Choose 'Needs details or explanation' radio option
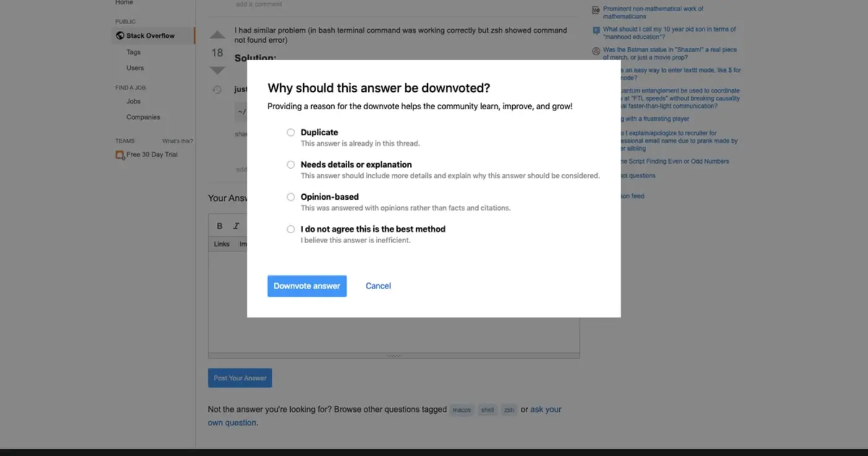This screenshot has height=456, width=868. 291,164
